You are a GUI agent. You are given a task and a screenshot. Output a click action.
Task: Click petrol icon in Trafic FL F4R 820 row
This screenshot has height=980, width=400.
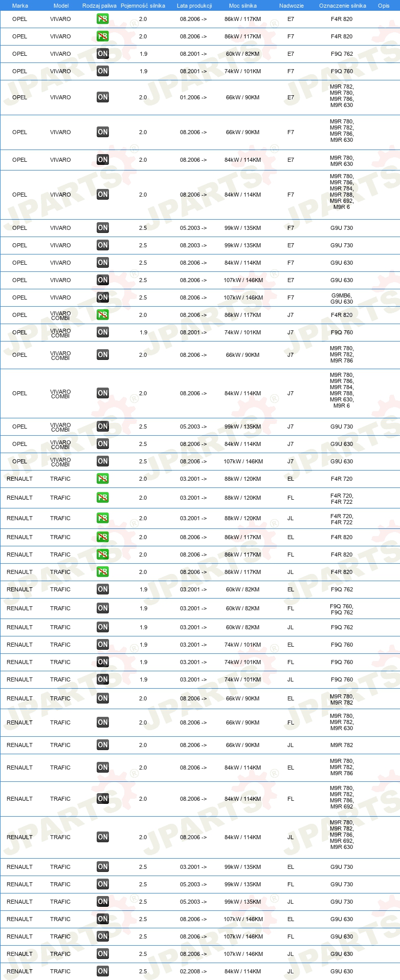coord(103,555)
